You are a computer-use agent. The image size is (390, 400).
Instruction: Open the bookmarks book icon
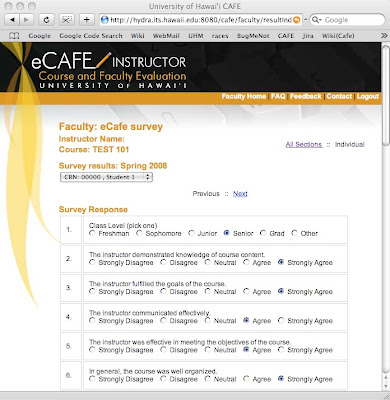[x=14, y=36]
